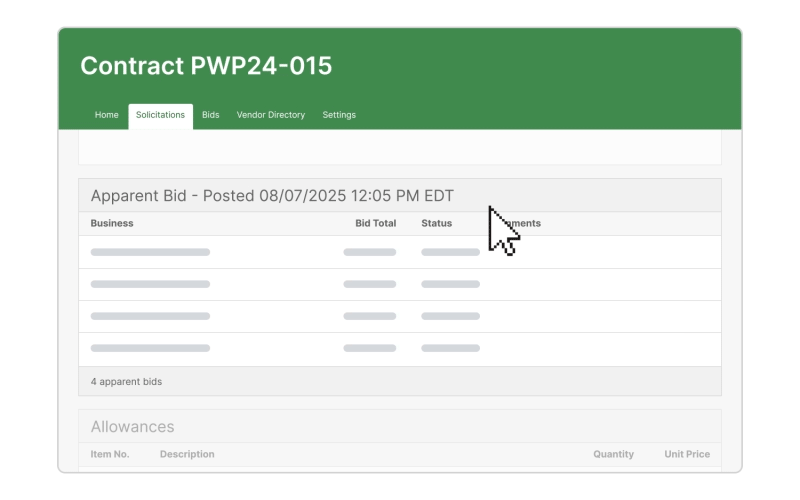800x500 pixels.
Task: Sort by the Bid Total column header
Action: 375,223
